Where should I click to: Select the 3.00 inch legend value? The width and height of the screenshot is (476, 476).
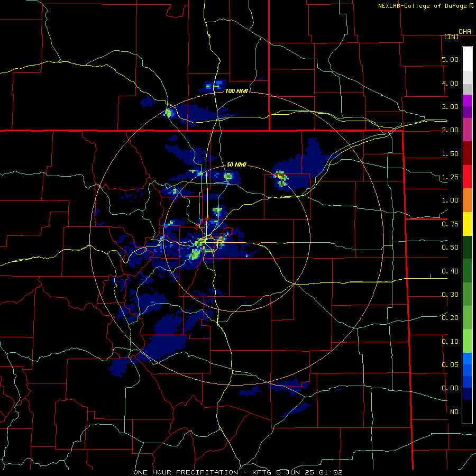tap(450, 106)
